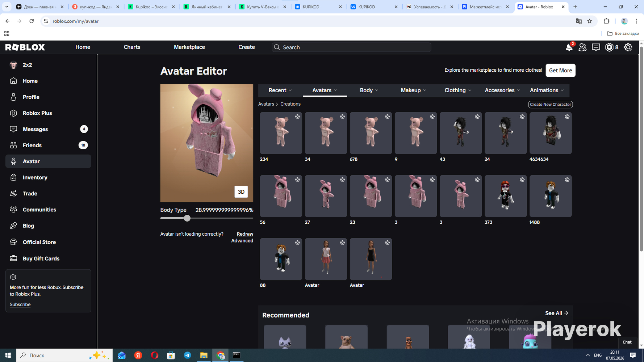Open the friends icon in top bar
644x362 pixels.
pyautogui.click(x=582, y=47)
